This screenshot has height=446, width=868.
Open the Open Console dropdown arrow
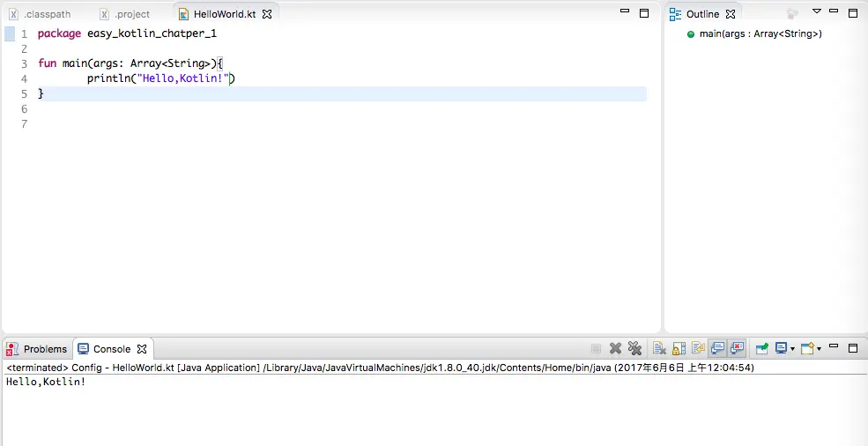tap(820, 349)
